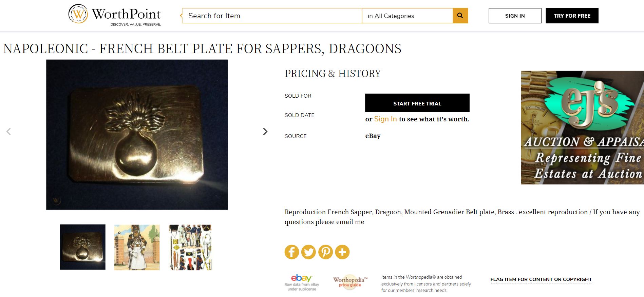Share item on Twitter
Viewport: 644px width, 297px height.
click(308, 252)
